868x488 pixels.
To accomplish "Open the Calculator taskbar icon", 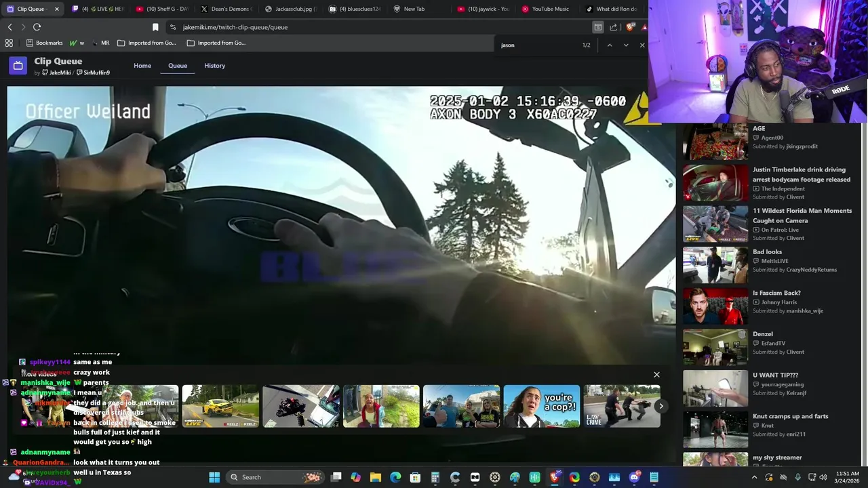I will click(x=435, y=477).
